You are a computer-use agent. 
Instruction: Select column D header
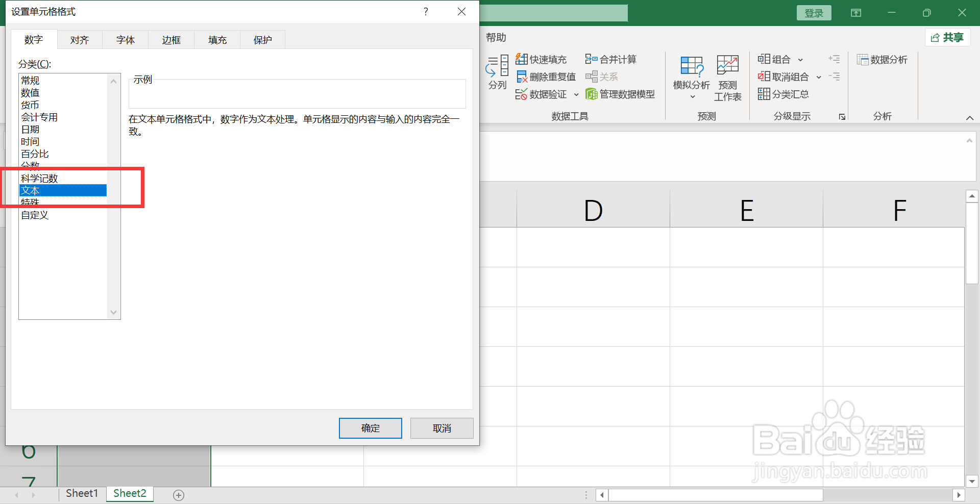[x=593, y=210]
